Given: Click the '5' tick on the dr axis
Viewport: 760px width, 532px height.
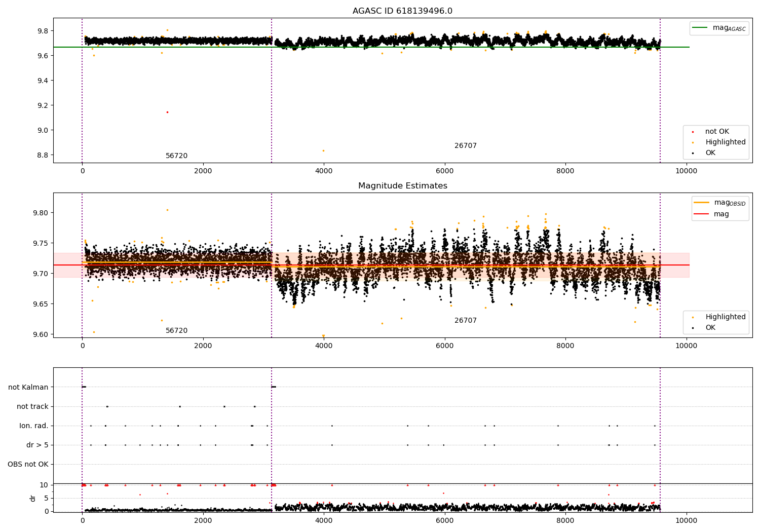Looking at the screenshot, I should click(46, 498).
